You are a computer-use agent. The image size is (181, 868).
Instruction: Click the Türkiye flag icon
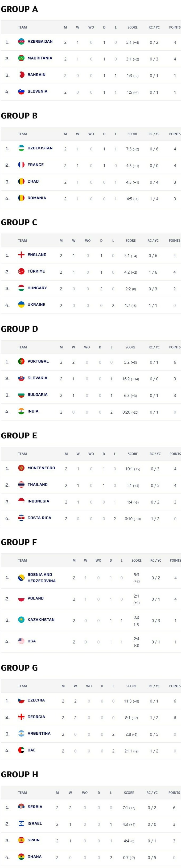click(x=21, y=271)
